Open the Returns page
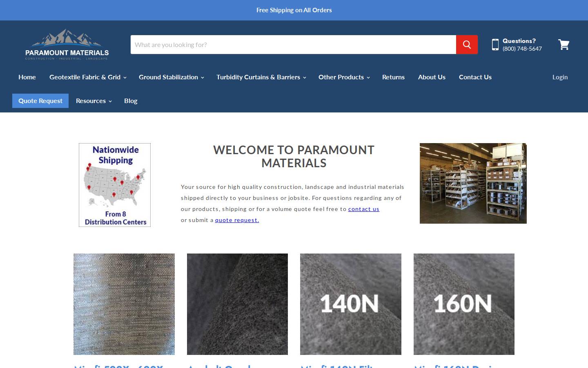This screenshot has width=588, height=368. [x=393, y=77]
